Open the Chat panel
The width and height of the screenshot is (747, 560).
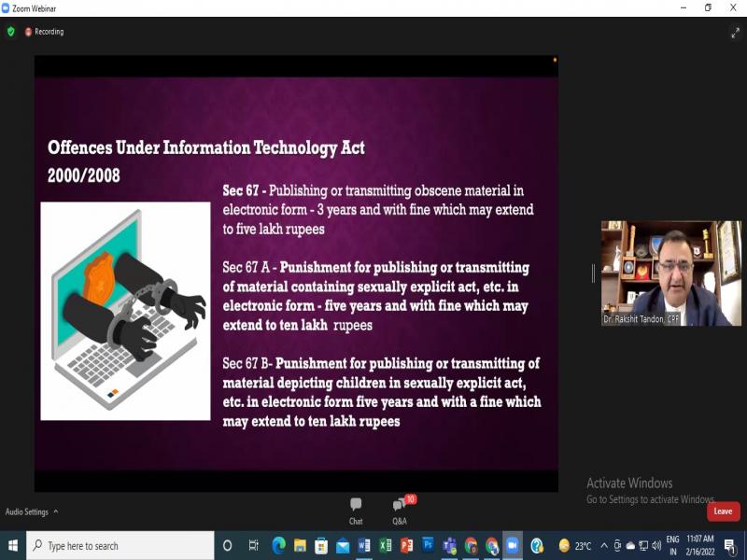pos(356,509)
